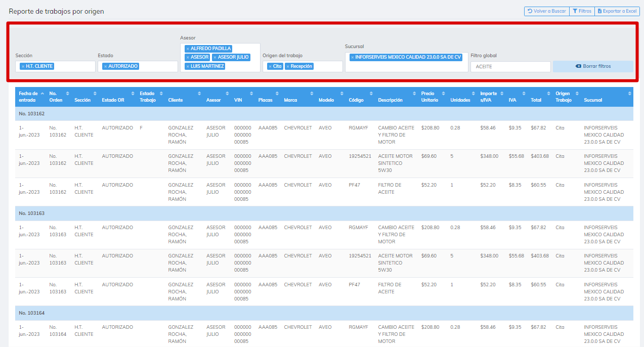Clear all filters with Borrar filtros

pyautogui.click(x=593, y=66)
